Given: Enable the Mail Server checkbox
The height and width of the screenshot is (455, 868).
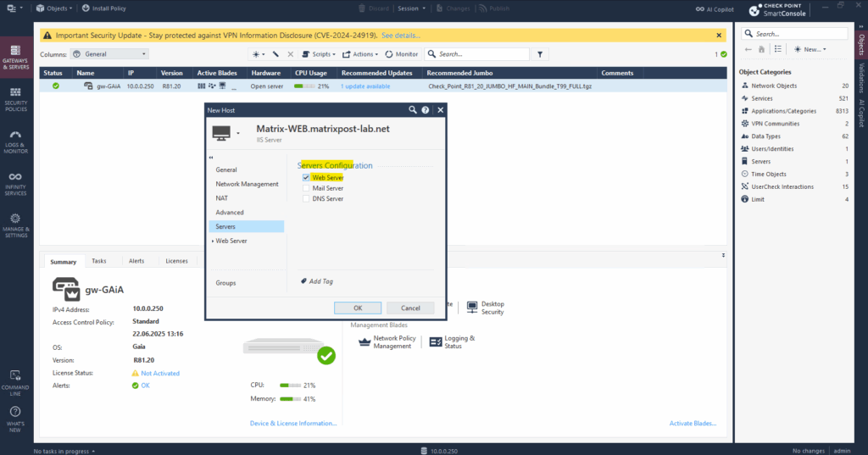Looking at the screenshot, I should pyautogui.click(x=306, y=188).
